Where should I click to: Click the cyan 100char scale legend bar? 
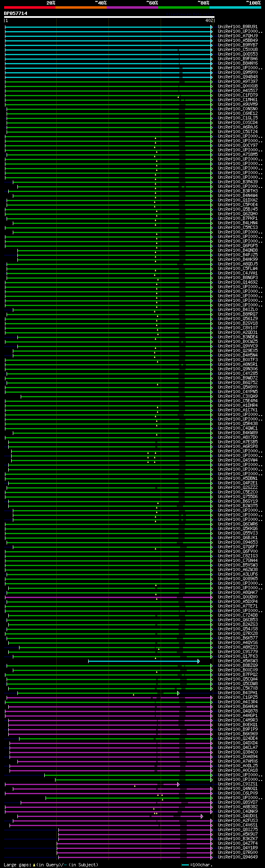coord(185,865)
